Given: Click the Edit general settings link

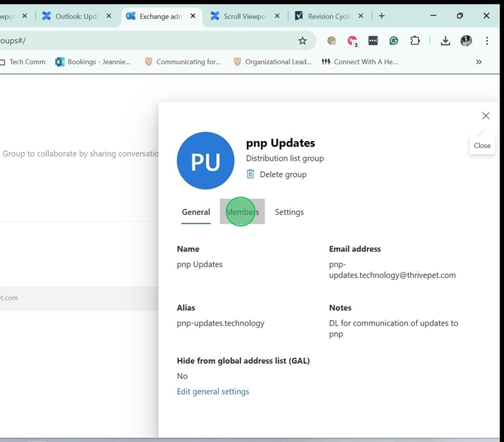Looking at the screenshot, I should pyautogui.click(x=213, y=392).
